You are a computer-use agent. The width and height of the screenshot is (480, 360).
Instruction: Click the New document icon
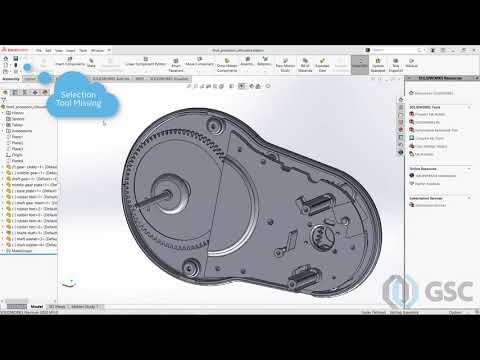pyautogui.click(x=6, y=65)
